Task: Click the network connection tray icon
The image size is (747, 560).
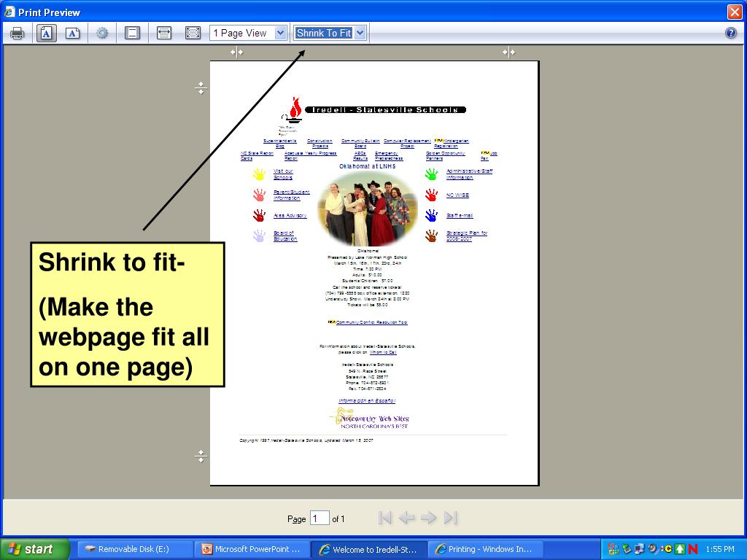Action: [x=639, y=549]
